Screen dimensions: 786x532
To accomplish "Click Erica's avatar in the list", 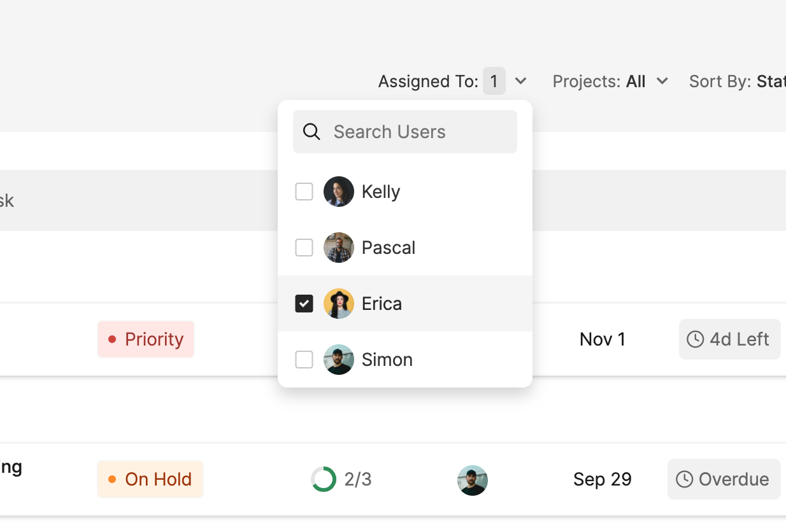I will pos(339,304).
